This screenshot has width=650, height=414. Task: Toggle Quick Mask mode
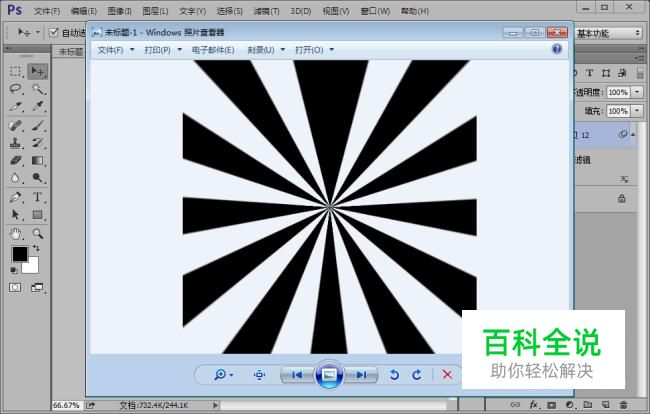click(15, 287)
